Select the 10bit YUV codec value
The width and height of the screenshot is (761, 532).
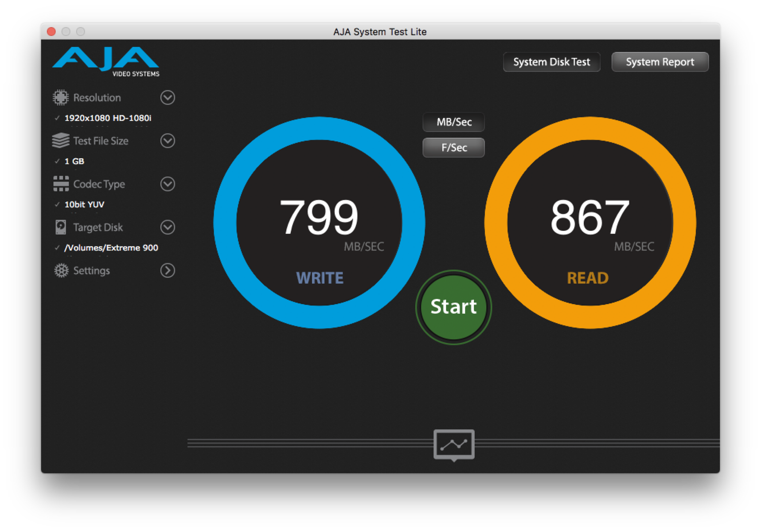(x=84, y=204)
